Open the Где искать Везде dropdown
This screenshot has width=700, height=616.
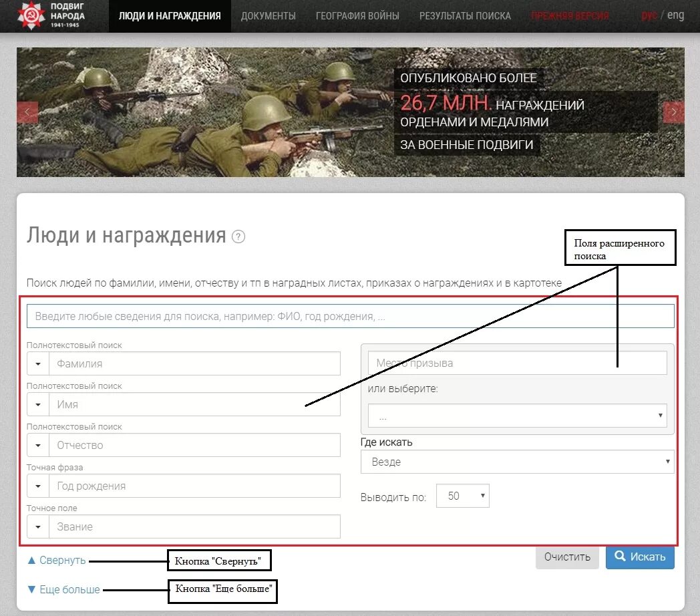click(518, 462)
